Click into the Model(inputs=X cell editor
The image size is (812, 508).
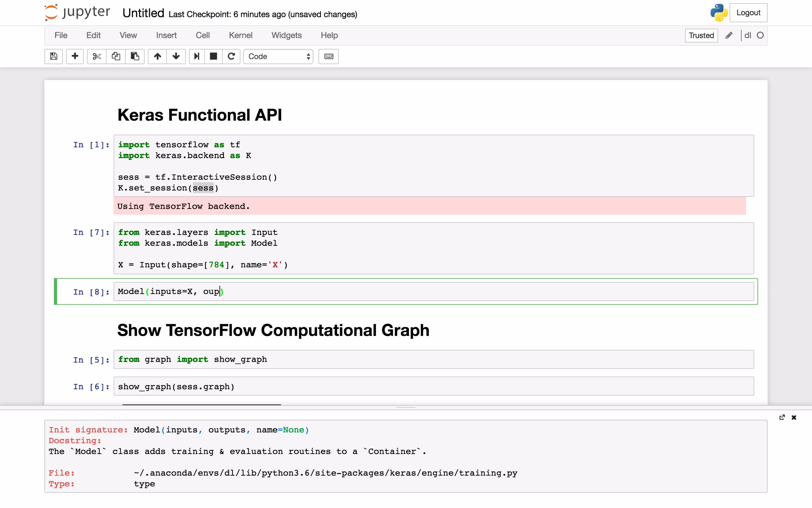(x=434, y=291)
